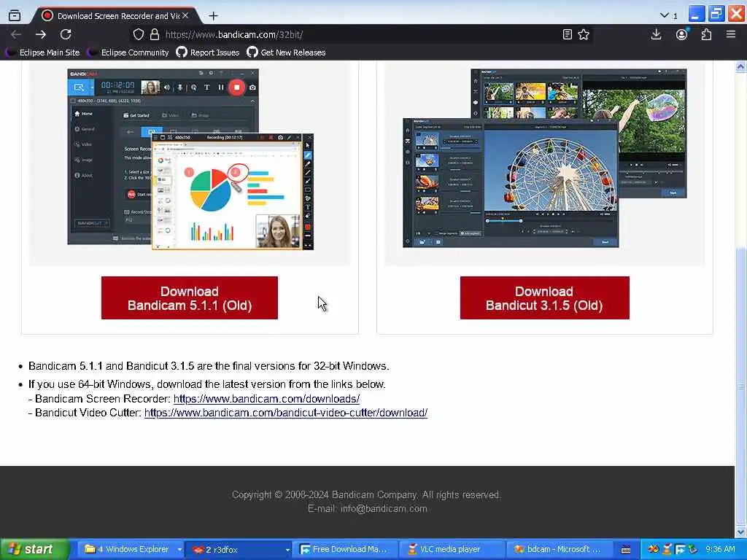Viewport: 747px width, 560px height.
Task: Click the 9:36 AM system clock
Action: (x=720, y=550)
